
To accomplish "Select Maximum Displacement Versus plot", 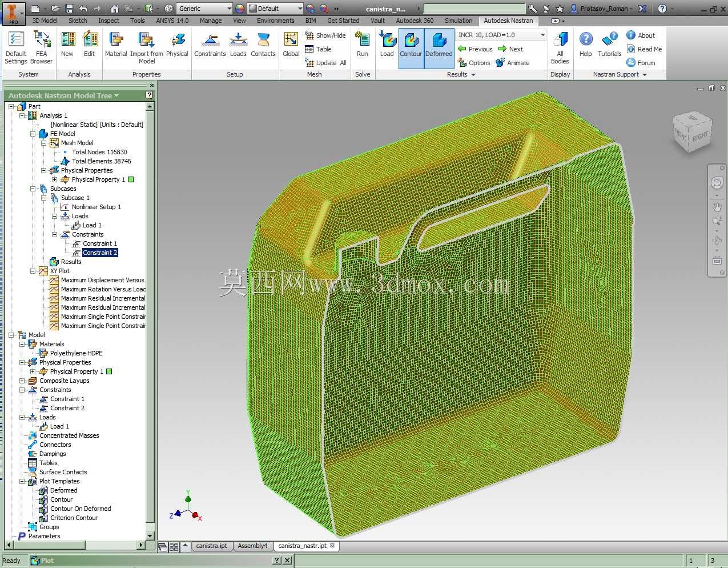I will pyautogui.click(x=102, y=280).
